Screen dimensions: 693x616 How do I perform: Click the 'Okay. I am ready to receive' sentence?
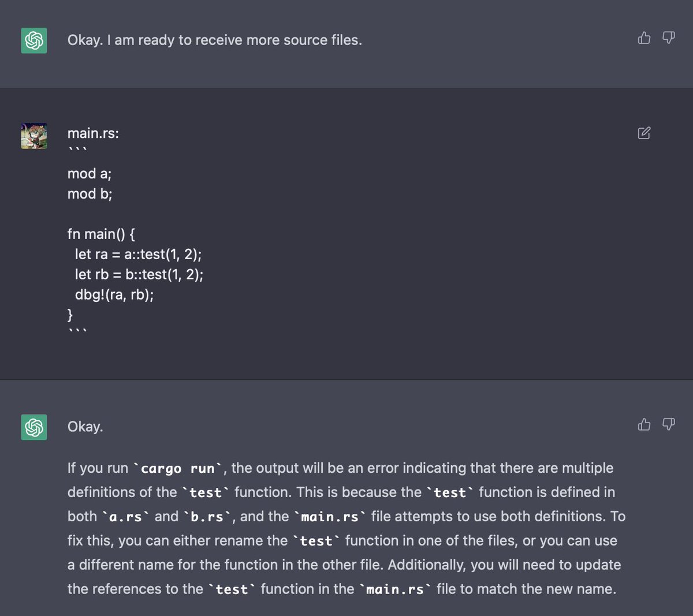coord(215,40)
